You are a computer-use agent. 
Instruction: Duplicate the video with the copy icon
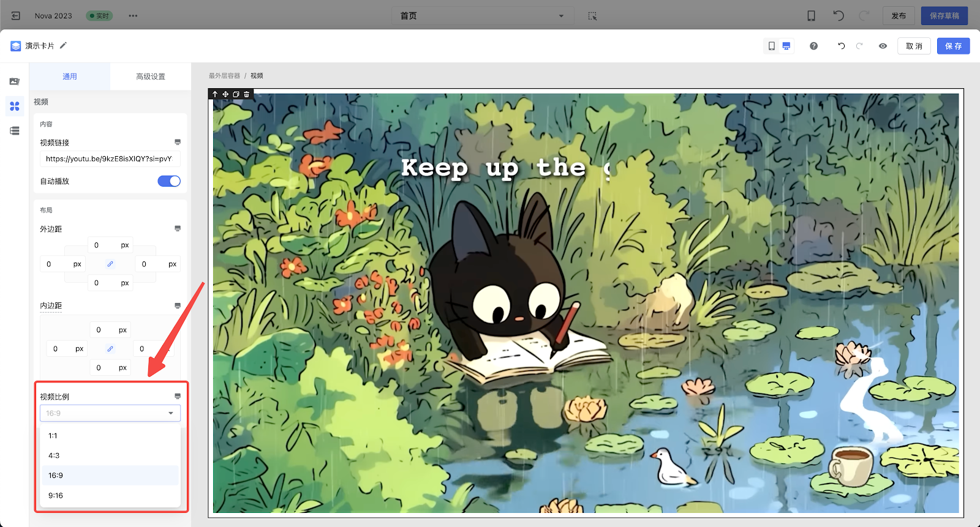click(236, 94)
